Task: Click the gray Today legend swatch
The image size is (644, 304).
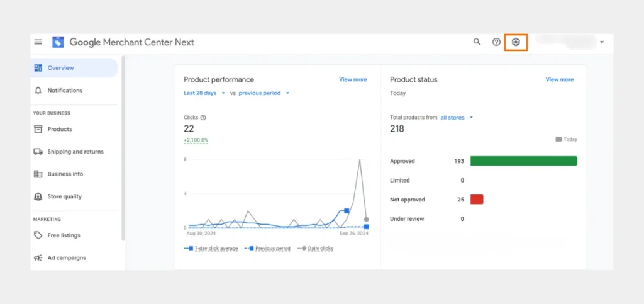Action: tap(558, 139)
